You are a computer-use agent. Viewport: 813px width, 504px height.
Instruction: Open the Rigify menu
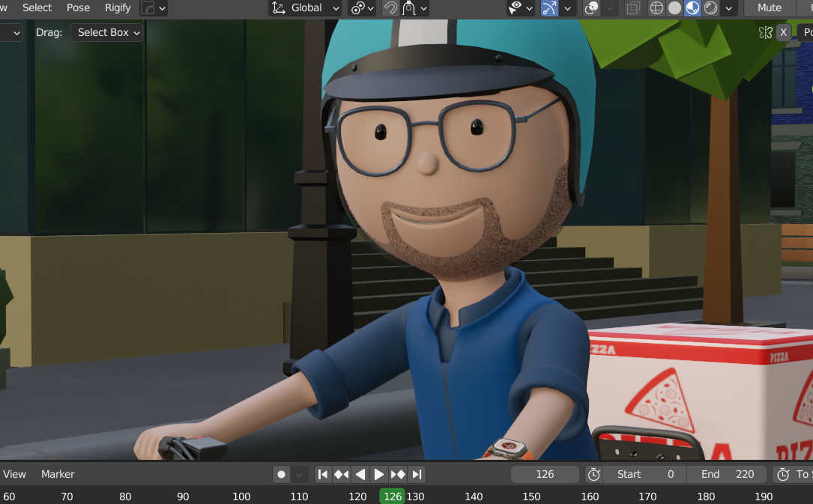click(118, 7)
